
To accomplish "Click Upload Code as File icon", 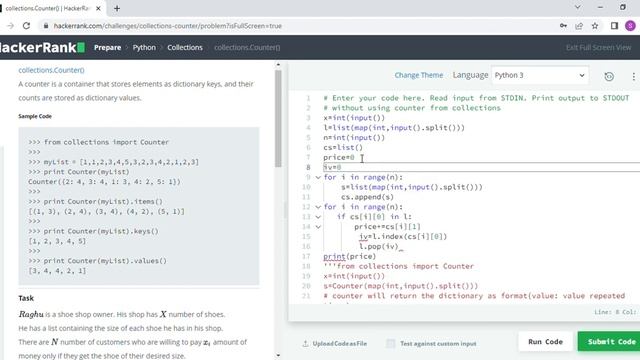I will coord(305,344).
